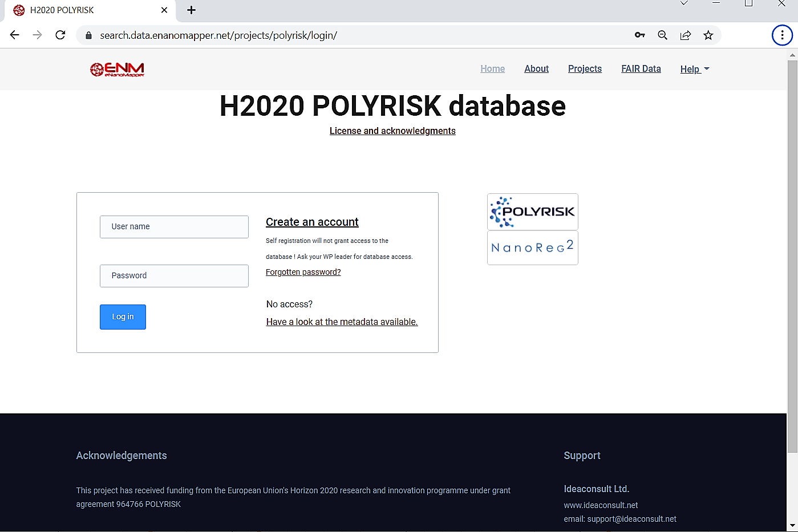Click the 'H2020 POLYRISK database' heading
798x532 pixels.
click(x=392, y=106)
